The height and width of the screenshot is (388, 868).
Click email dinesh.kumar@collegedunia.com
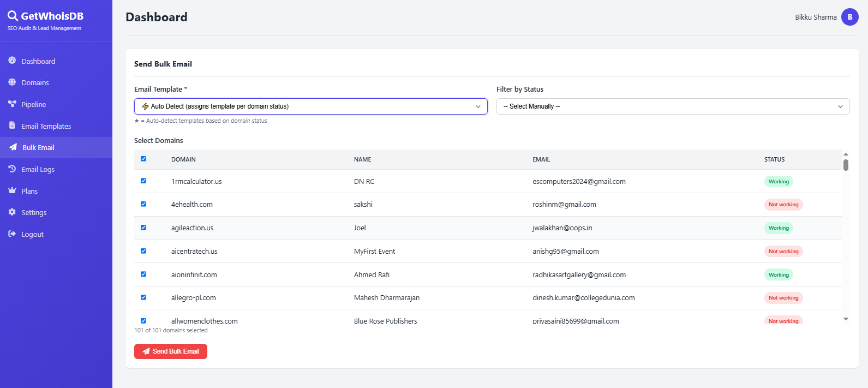click(584, 297)
